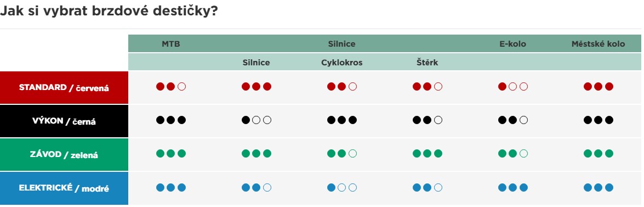Click blue rating dots for ELEKTRICKÉ E-kolo

coord(512,188)
